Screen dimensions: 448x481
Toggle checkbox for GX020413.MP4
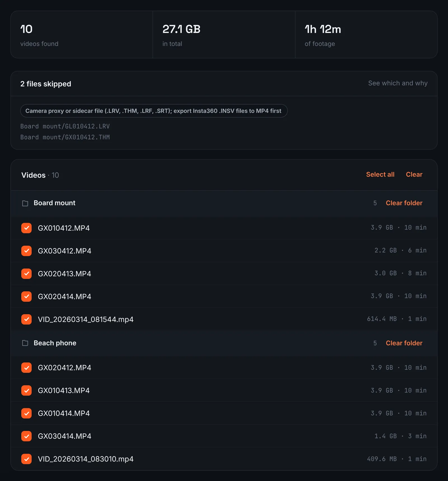click(27, 273)
